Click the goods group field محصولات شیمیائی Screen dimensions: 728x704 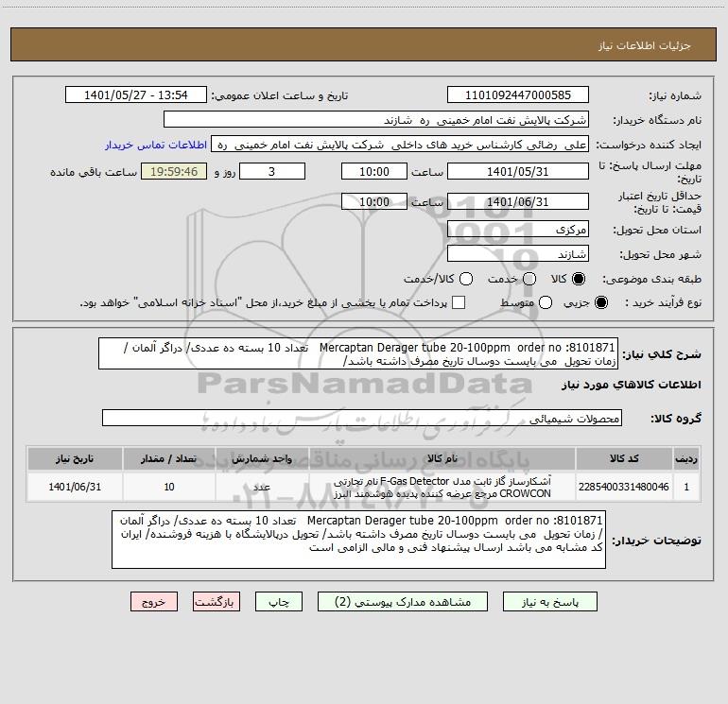tap(362, 418)
